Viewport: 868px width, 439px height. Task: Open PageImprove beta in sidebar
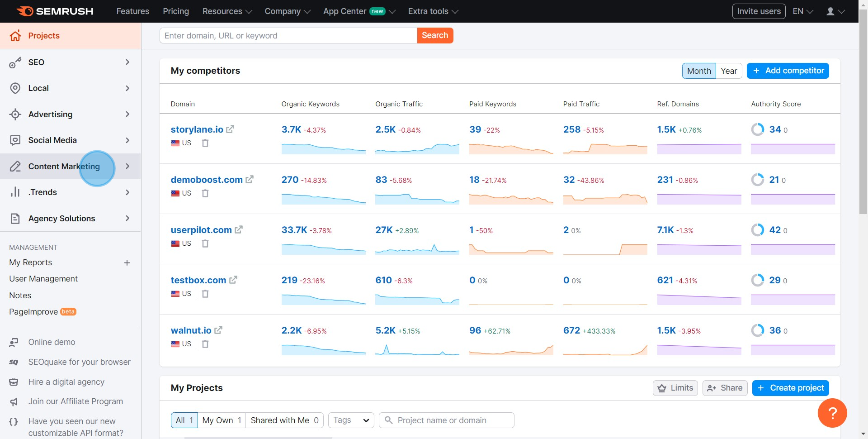[42, 312]
